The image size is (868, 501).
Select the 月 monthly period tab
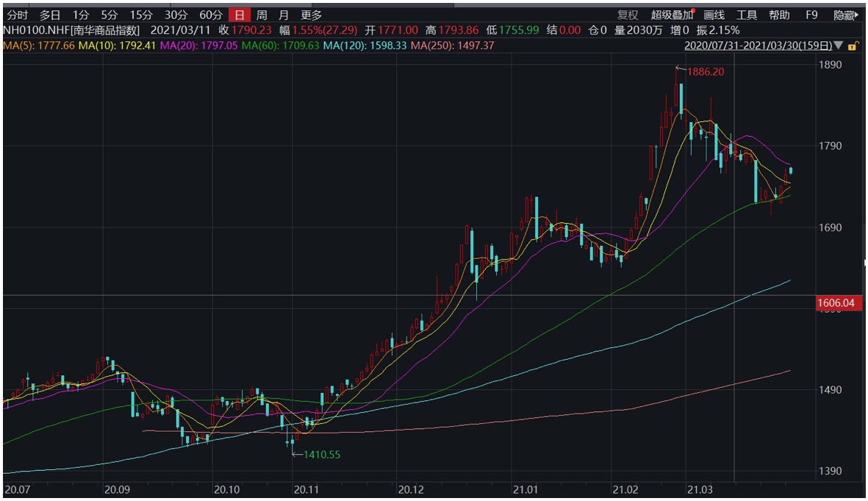(284, 15)
